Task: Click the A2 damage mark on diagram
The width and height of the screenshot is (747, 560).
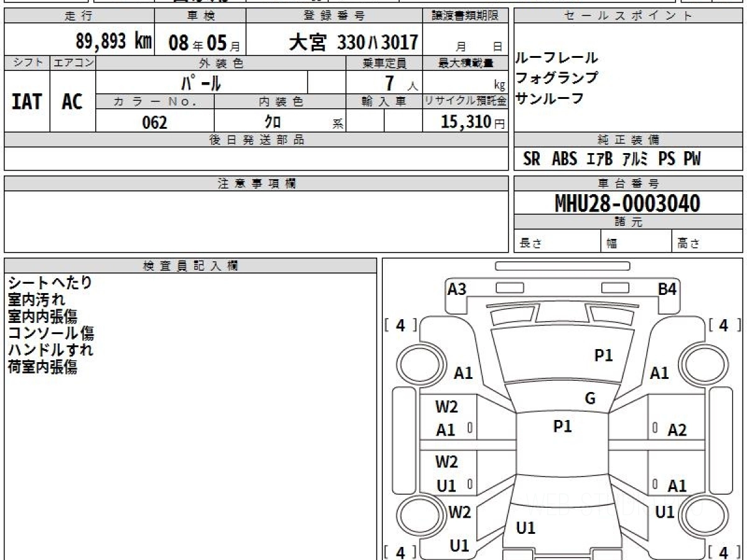Action: pyautogui.click(x=677, y=429)
